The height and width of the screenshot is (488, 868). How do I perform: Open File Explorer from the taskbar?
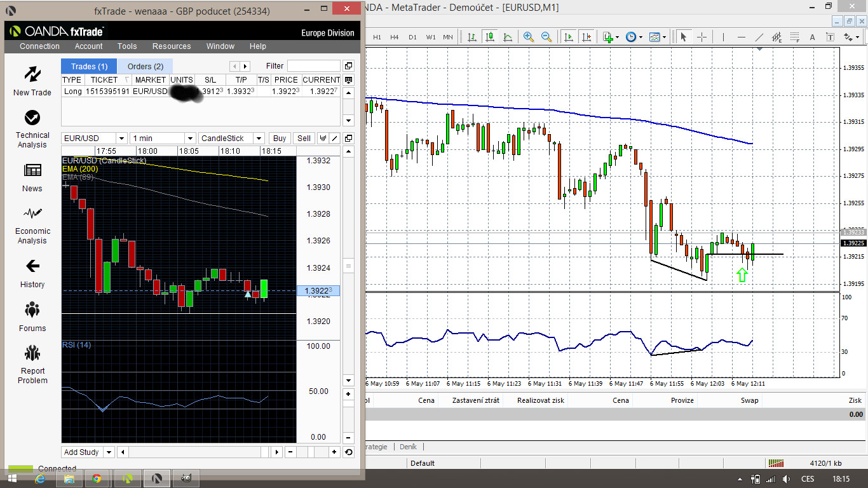(69, 478)
